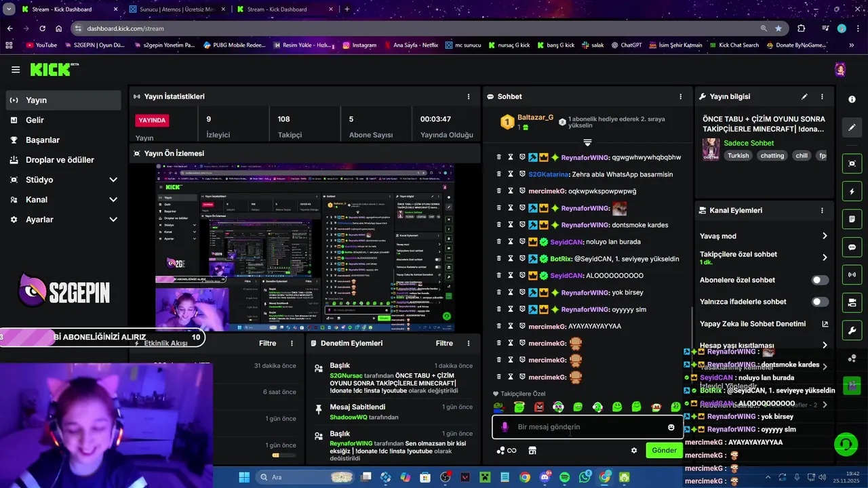The image size is (868, 488).
Task: Open external link icon for Yapay Zeka Denetimi
Action: 825,324
